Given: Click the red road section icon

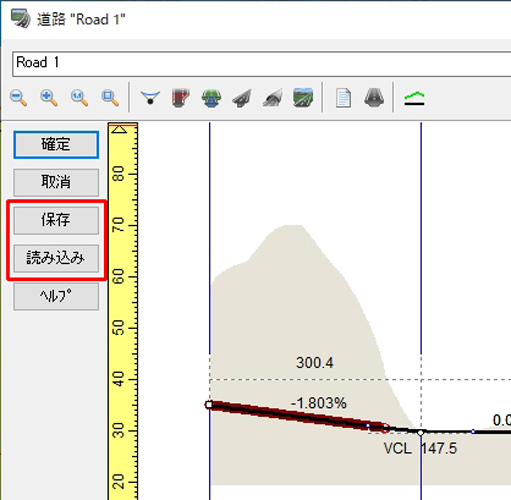Looking at the screenshot, I should (x=181, y=98).
